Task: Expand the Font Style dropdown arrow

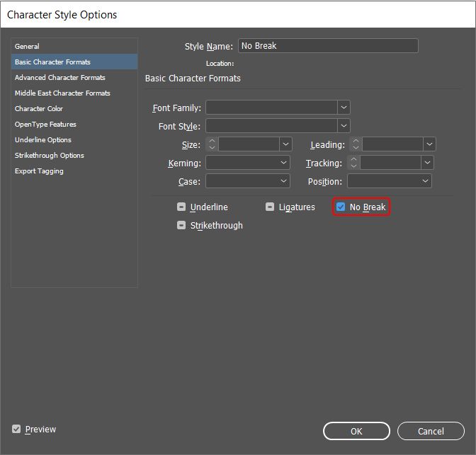Action: click(x=344, y=125)
